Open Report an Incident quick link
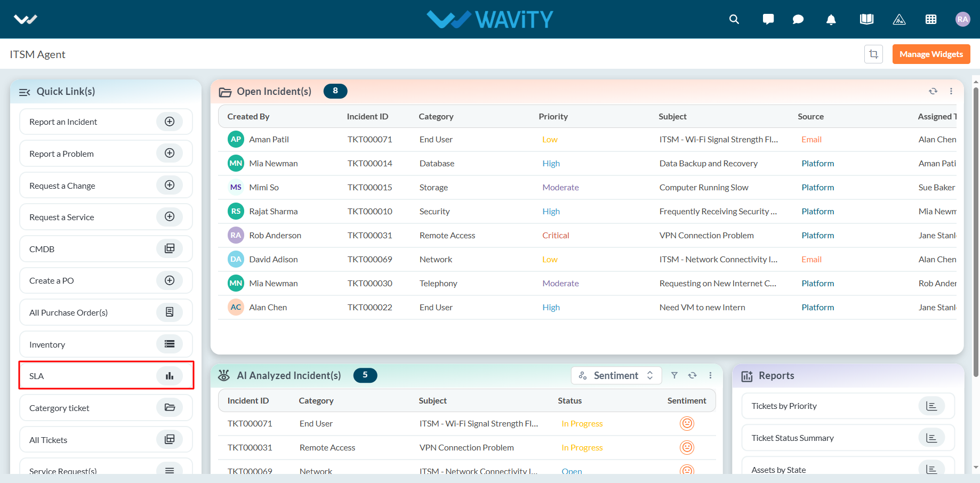 (x=106, y=122)
